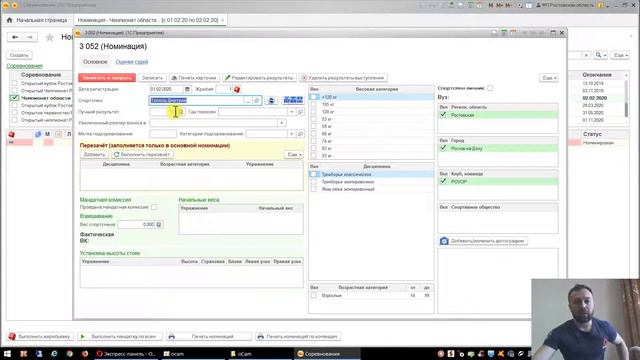Viewport: 640px width, 360px height.
Task: Expand the Где показан dropdown arrow
Action: pos(291,112)
